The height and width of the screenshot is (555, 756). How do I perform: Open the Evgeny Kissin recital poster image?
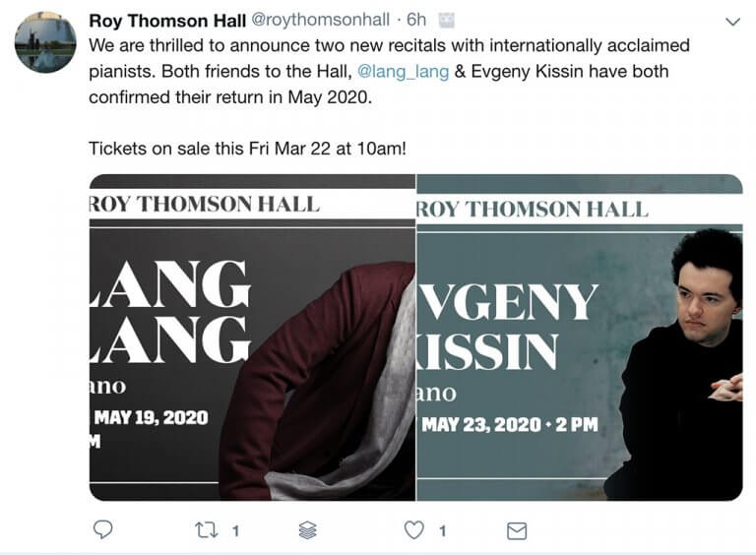[x=579, y=337]
